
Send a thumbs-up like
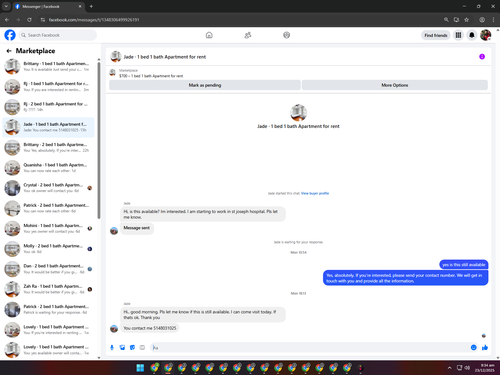485,348
